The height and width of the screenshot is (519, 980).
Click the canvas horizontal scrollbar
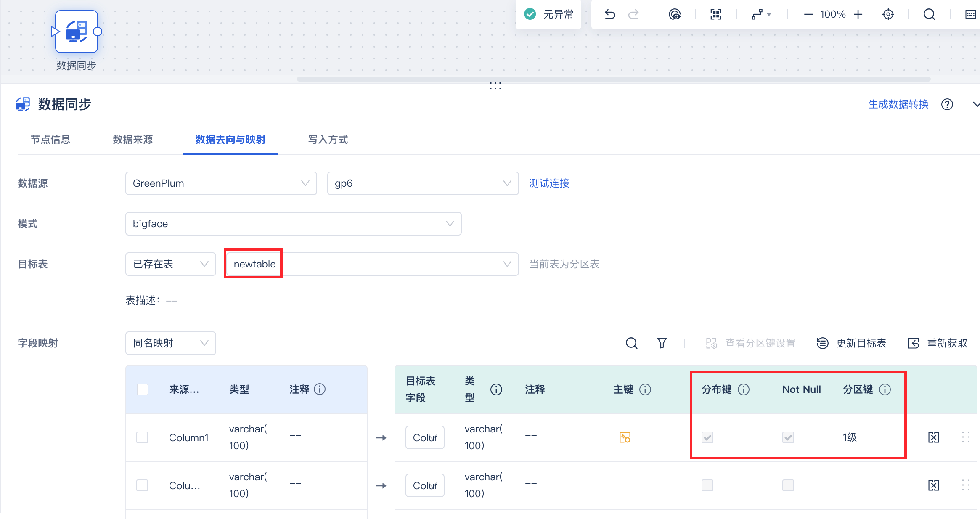[613, 79]
